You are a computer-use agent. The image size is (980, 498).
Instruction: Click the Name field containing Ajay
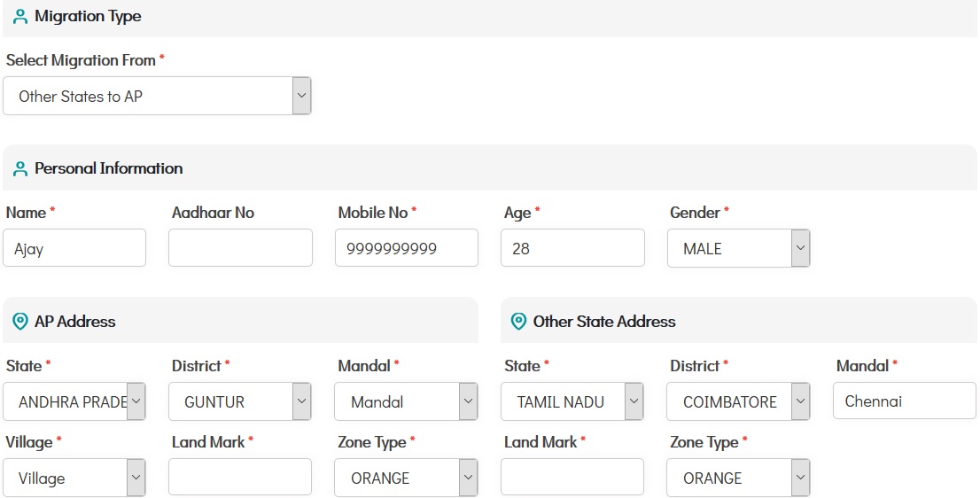point(74,248)
